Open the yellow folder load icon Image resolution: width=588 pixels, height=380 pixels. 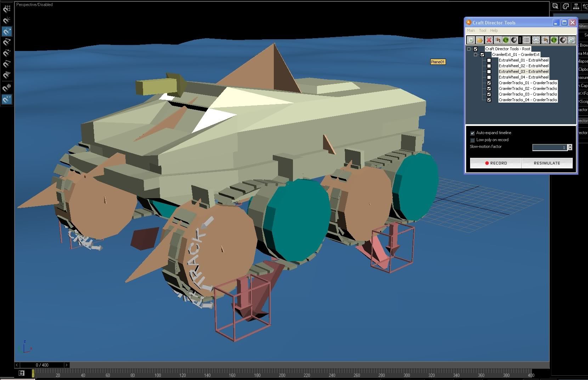click(480, 40)
